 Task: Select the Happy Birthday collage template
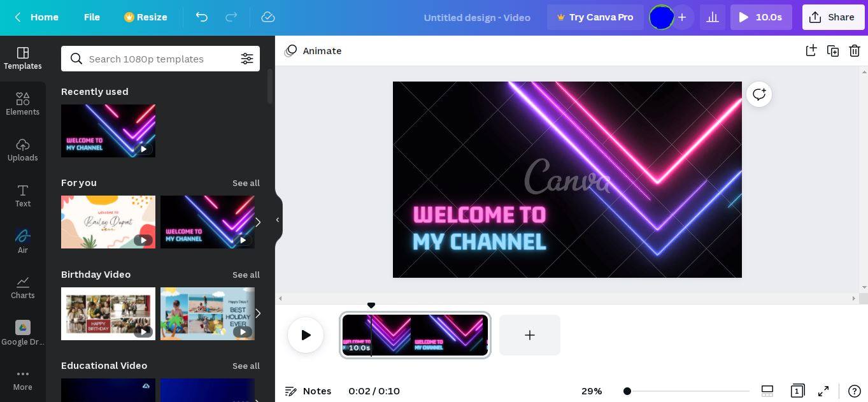point(108,313)
